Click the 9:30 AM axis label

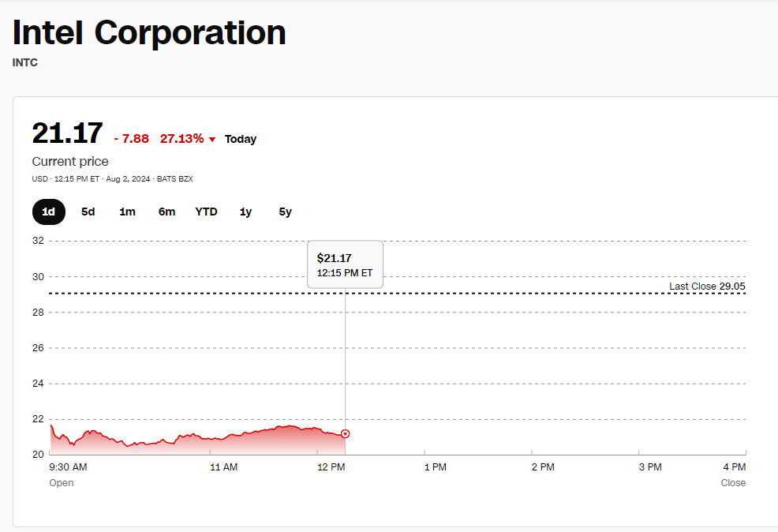coord(68,467)
